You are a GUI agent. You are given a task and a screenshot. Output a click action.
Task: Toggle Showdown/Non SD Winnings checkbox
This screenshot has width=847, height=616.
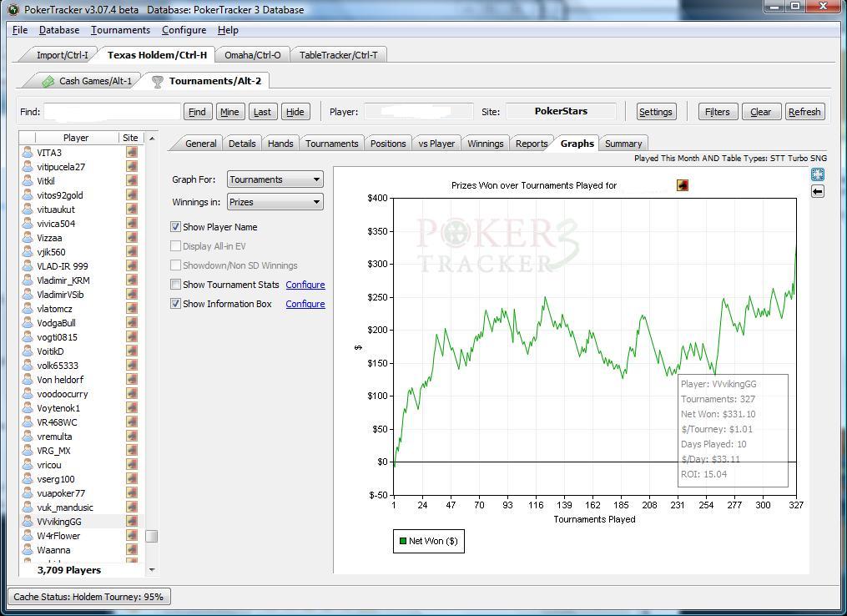pos(175,265)
